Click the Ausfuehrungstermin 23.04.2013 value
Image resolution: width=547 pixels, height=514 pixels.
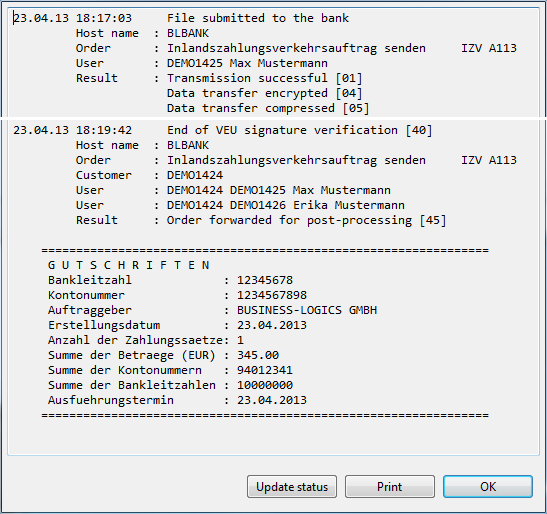pos(272,400)
